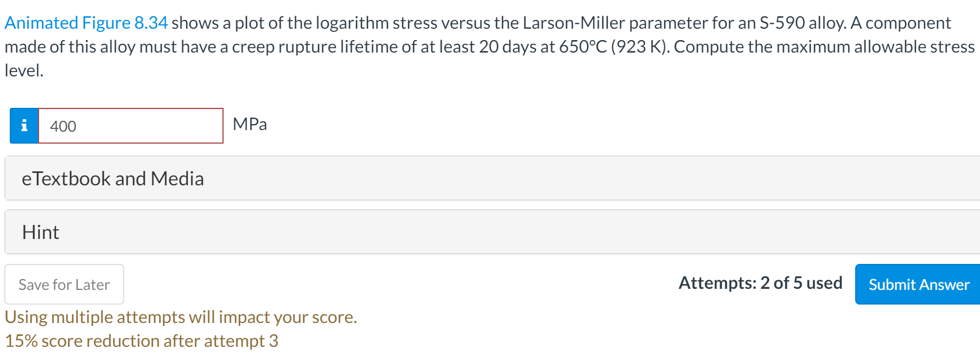The height and width of the screenshot is (362, 980).
Task: Click the word 'level.' ending the question
Action: pyautogui.click(x=24, y=70)
